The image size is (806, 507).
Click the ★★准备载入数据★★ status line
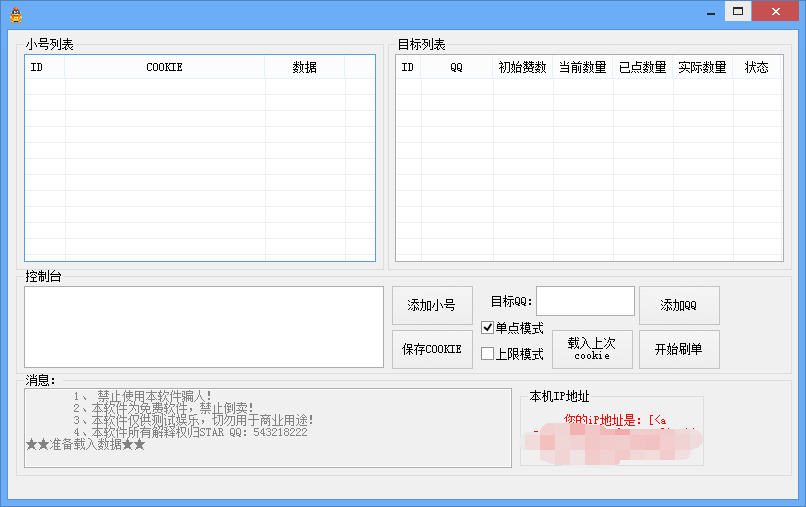pyautogui.click(x=85, y=444)
